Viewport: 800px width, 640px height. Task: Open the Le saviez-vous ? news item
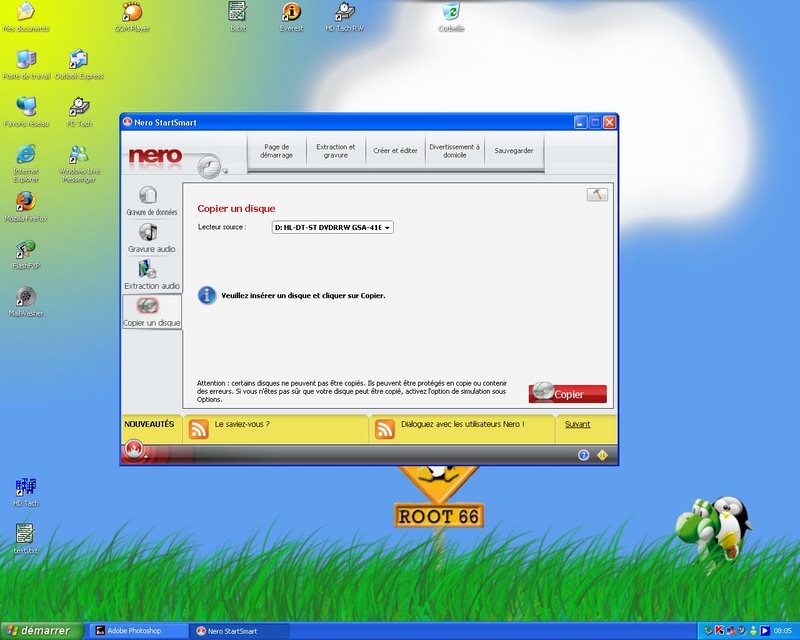(242, 424)
